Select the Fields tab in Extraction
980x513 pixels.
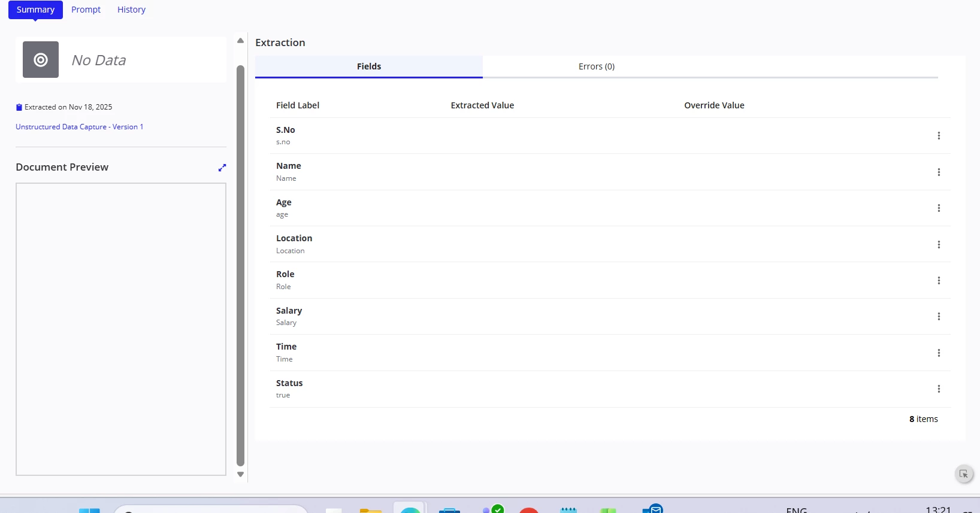[x=369, y=66]
